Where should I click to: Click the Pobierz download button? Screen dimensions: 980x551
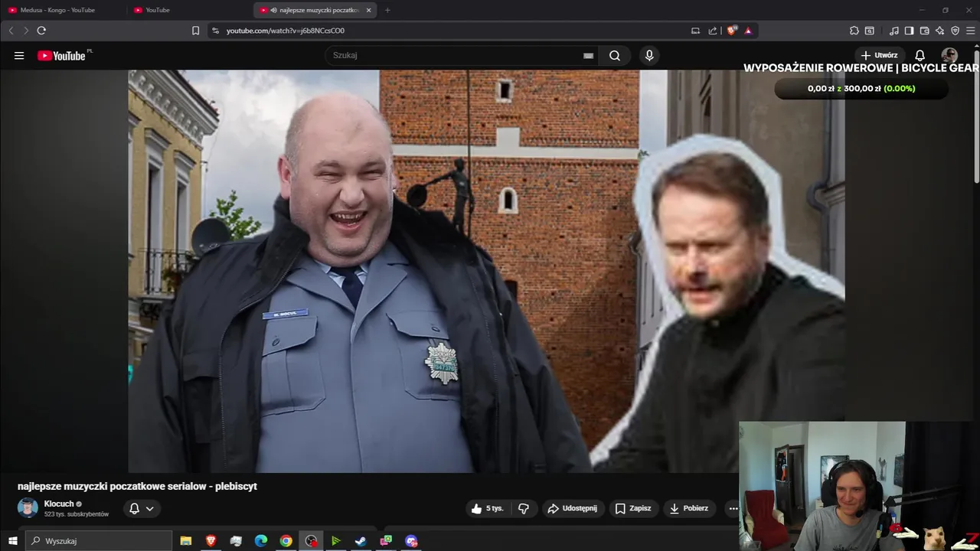(689, 508)
